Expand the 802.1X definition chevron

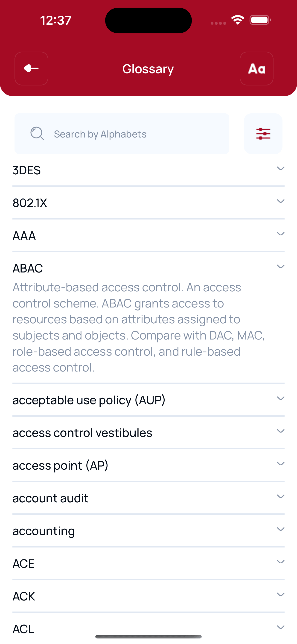(280, 201)
